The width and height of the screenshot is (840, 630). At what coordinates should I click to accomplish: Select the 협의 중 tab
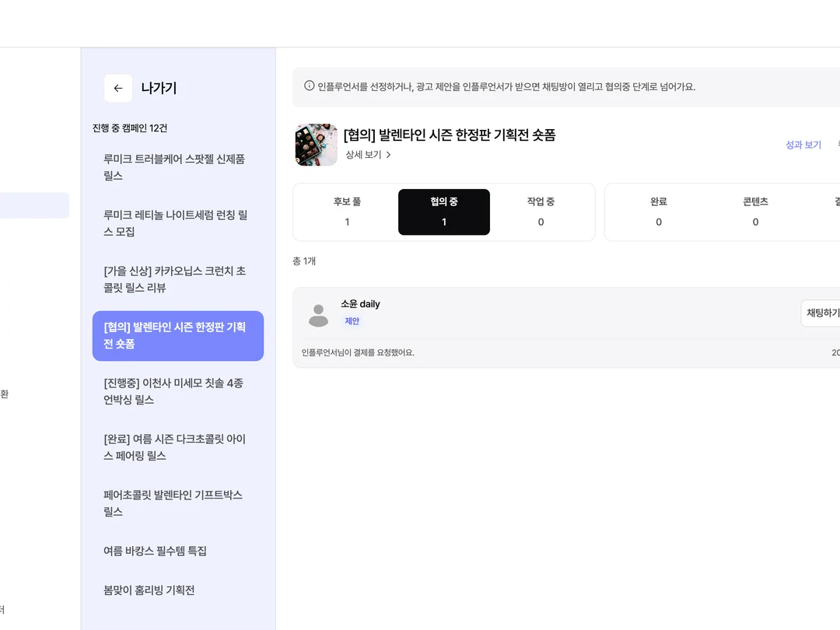pos(444,212)
